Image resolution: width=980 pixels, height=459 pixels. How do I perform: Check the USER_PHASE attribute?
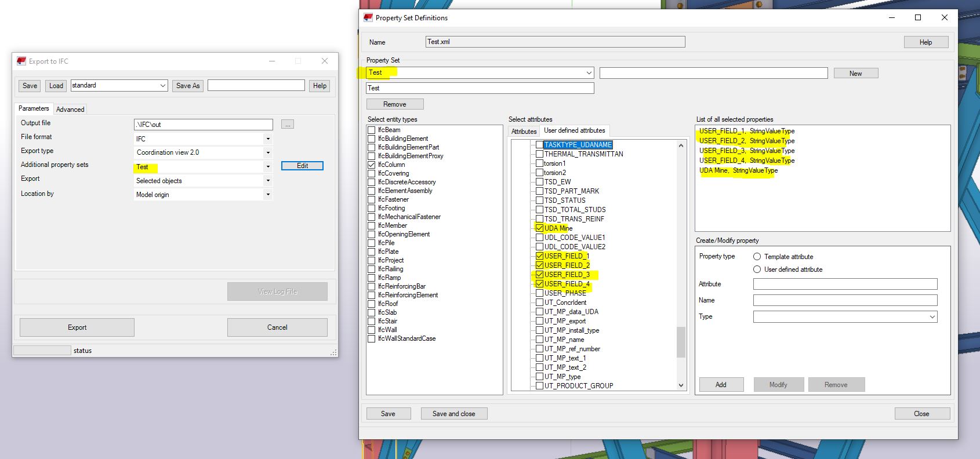[x=539, y=293]
